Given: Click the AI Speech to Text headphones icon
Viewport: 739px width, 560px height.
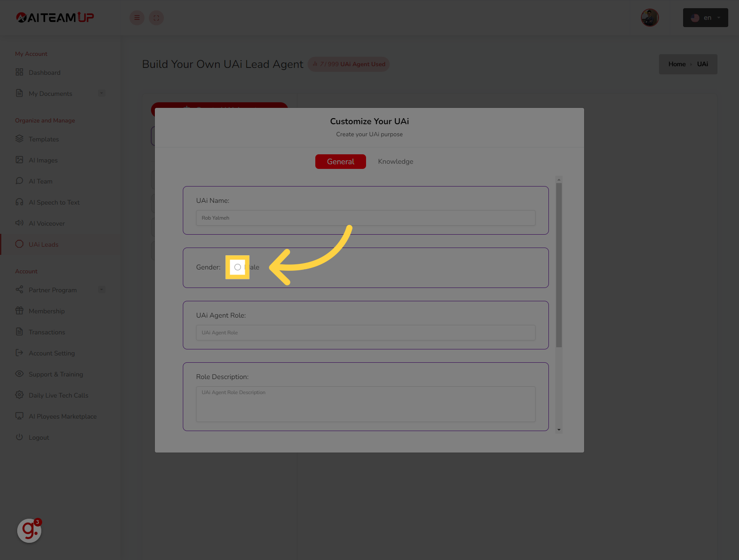Looking at the screenshot, I should (x=19, y=202).
